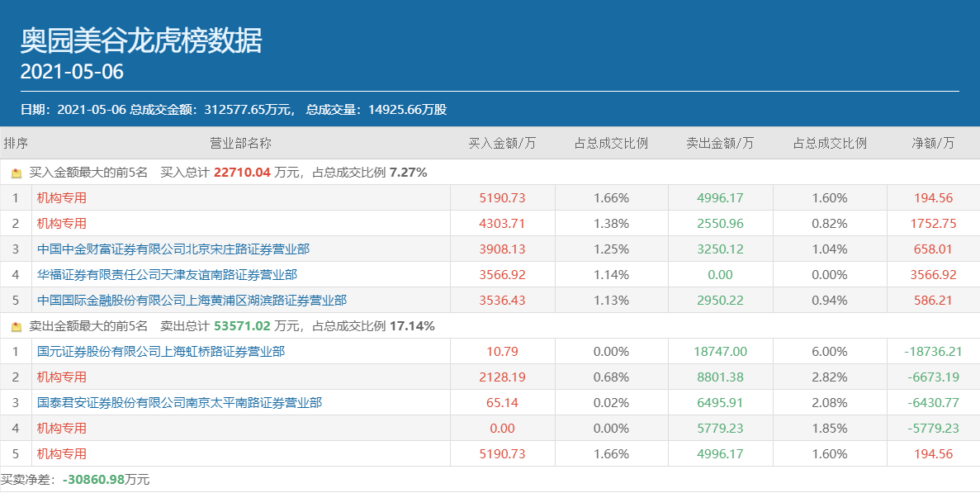
Task: Click the sell total value 53571.02
Action: [x=242, y=326]
